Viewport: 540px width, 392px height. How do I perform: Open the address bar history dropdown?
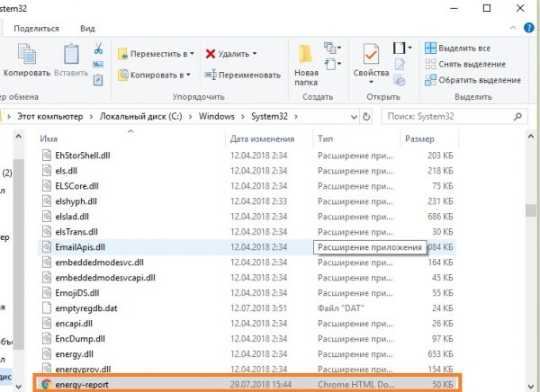(x=351, y=116)
